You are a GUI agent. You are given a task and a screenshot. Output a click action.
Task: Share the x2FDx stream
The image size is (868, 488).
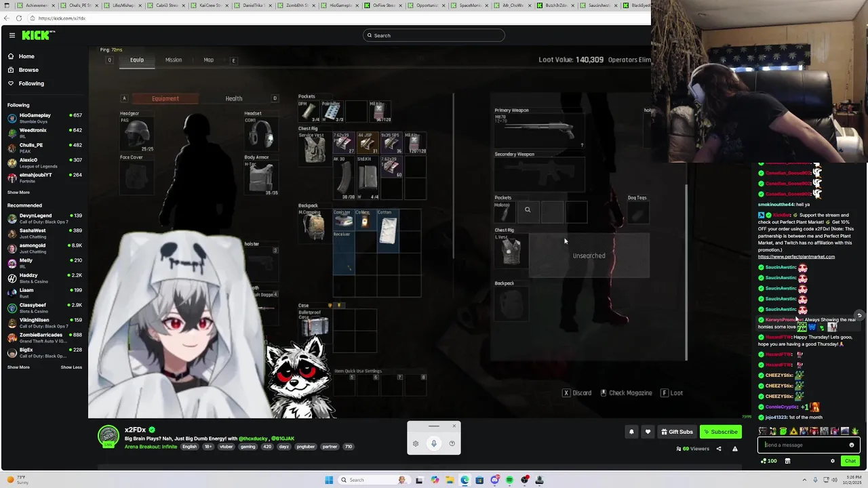coord(719,449)
